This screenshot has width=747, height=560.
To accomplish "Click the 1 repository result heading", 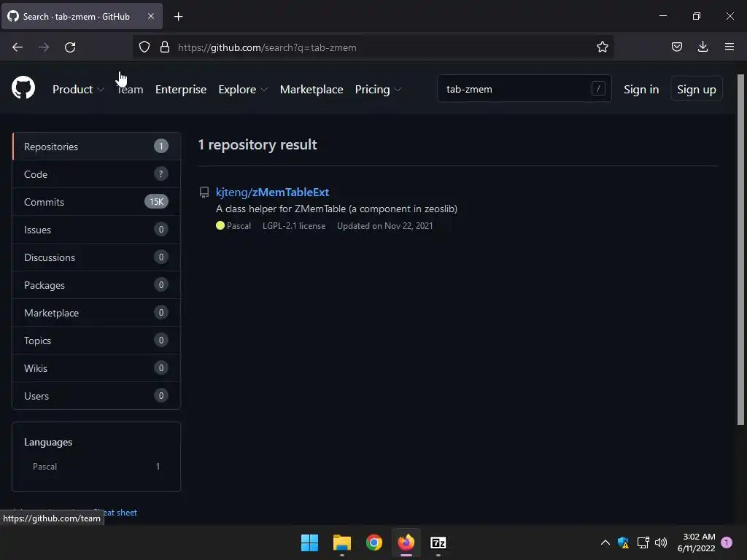I will pyautogui.click(x=258, y=145).
